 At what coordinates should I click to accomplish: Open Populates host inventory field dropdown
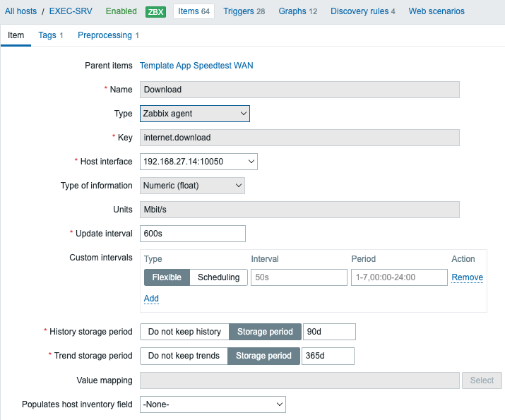213,404
